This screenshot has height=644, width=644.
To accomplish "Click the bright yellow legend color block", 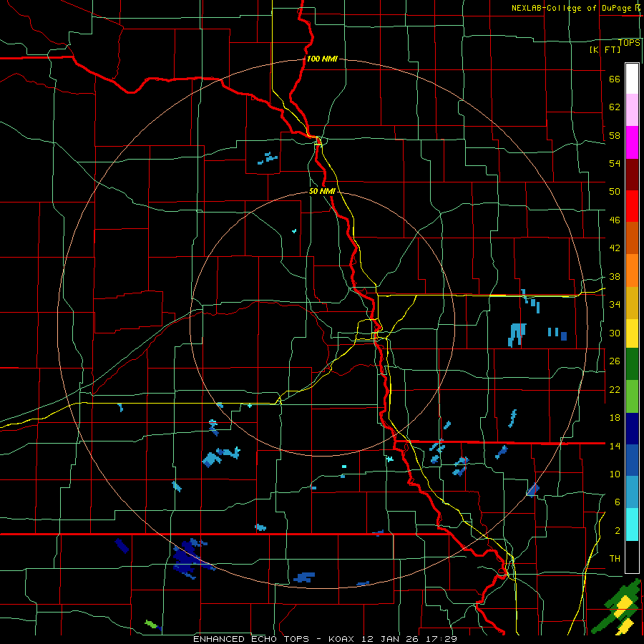I will tap(632, 333).
